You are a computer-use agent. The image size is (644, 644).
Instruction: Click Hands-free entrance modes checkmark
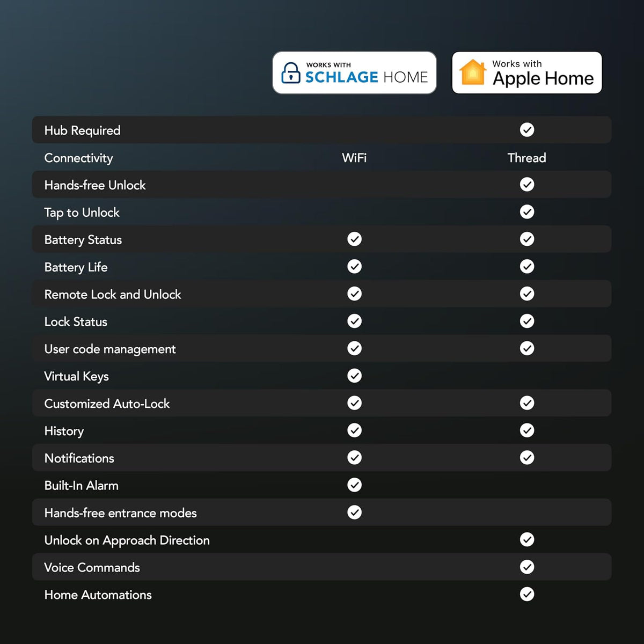click(354, 513)
